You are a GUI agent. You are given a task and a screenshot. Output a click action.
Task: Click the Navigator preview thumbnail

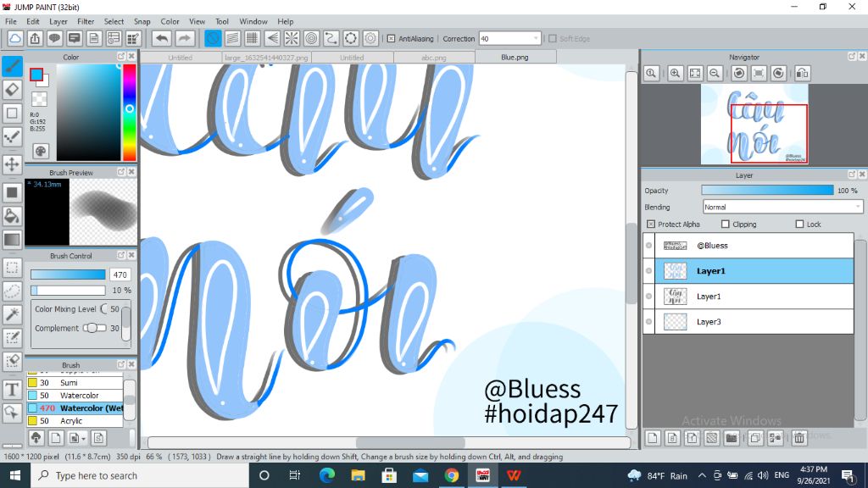pyautogui.click(x=754, y=124)
